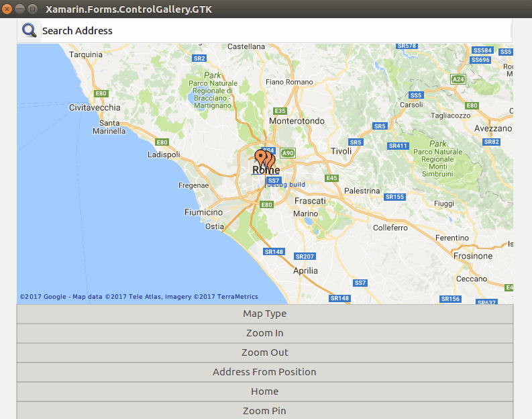Viewport: 532px width, 419px height.
Task: Focus the Search Address input field
Action: (x=276, y=31)
